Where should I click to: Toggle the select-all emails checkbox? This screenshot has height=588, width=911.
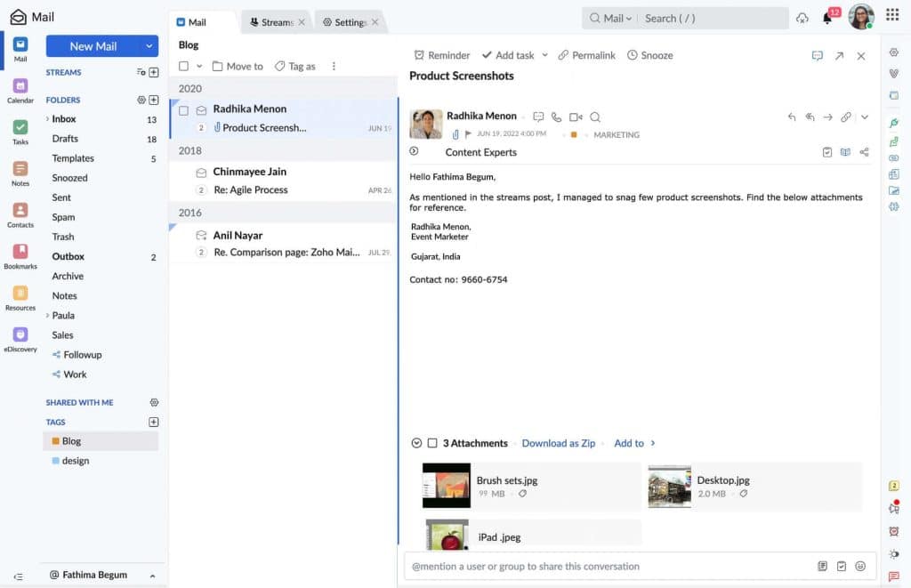click(x=183, y=66)
